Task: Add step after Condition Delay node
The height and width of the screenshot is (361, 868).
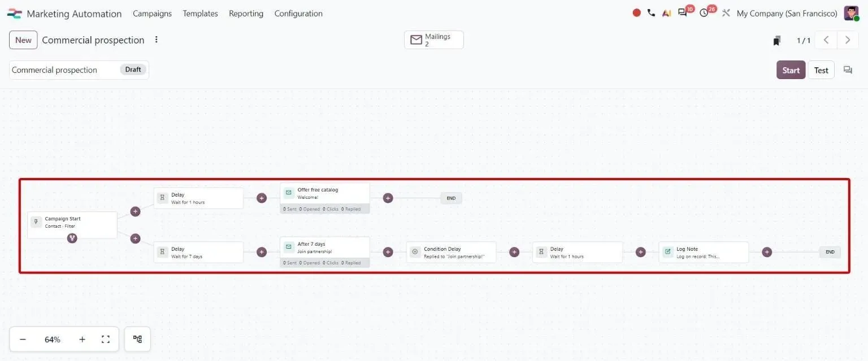Action: click(514, 252)
